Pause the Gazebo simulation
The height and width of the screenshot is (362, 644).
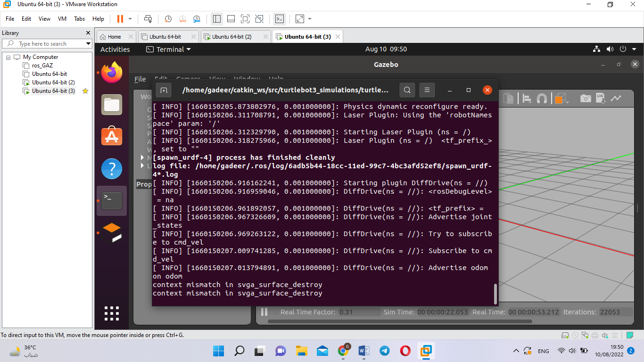(264, 312)
